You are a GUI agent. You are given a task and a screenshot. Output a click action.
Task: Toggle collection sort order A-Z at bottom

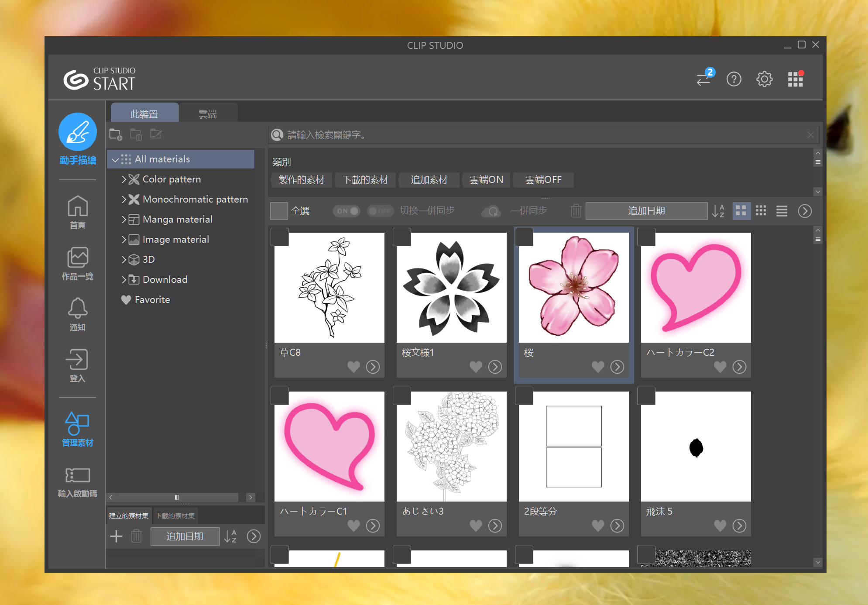coord(230,536)
